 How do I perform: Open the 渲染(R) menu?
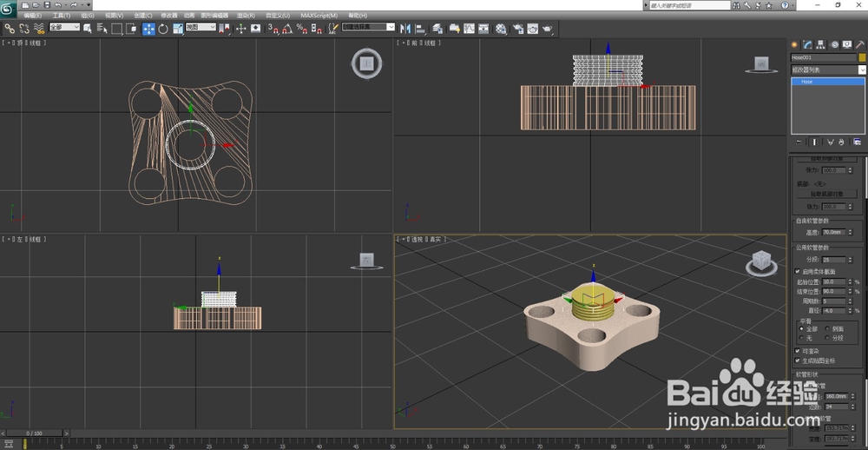246,16
